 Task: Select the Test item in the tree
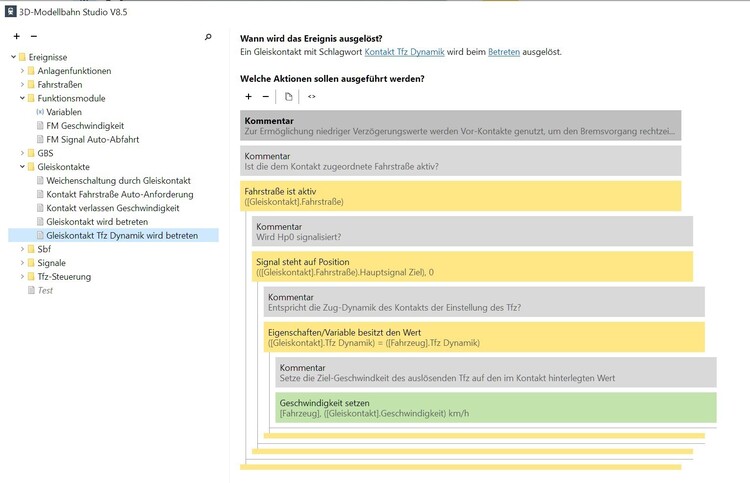(x=45, y=290)
